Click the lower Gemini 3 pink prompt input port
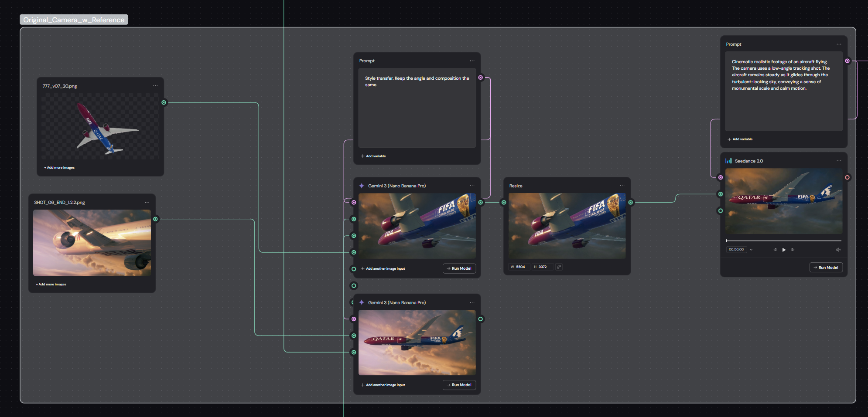 coord(354,319)
